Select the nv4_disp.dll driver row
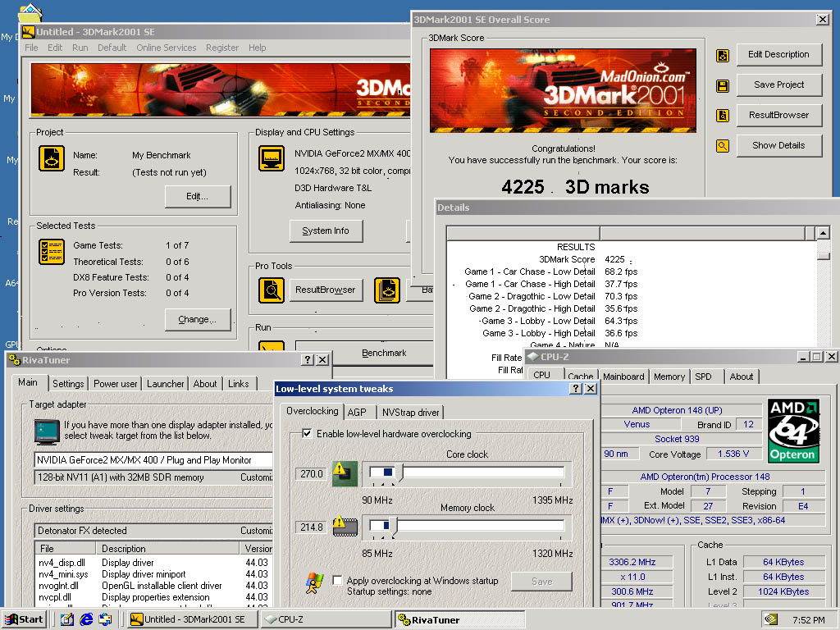The width and height of the screenshot is (840, 630). coord(153,563)
